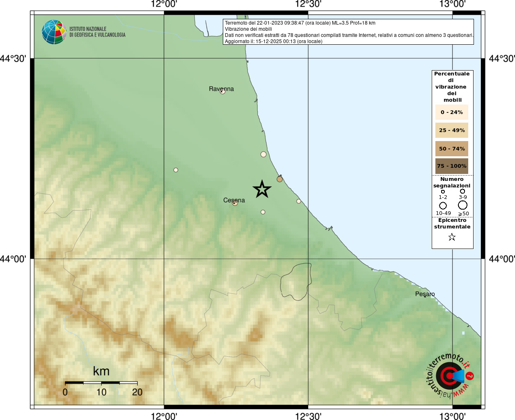The width and height of the screenshot is (515, 420).
Task: Click the left 44°30' latitude label
Action: tap(13, 59)
